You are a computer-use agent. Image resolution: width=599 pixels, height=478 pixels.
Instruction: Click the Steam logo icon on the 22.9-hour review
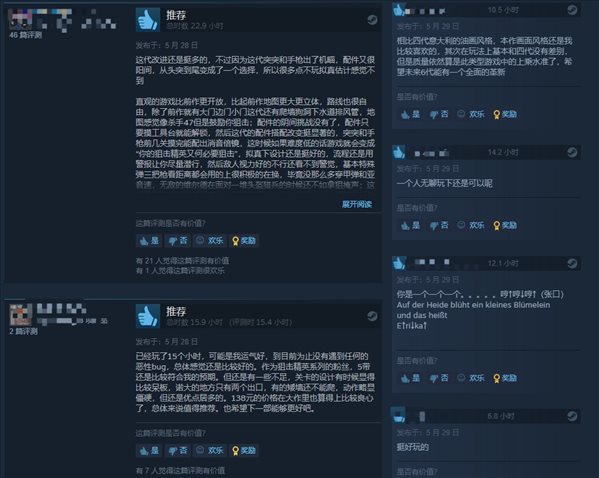click(372, 20)
